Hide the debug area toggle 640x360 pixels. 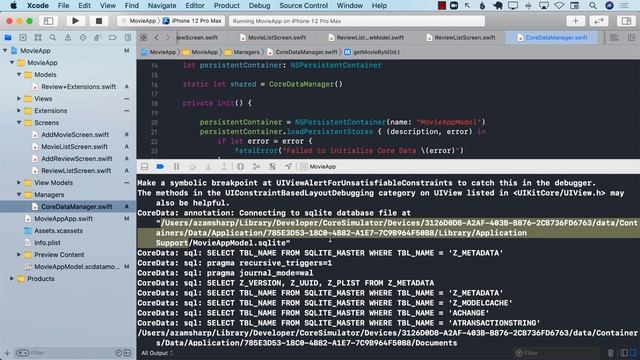[144, 167]
